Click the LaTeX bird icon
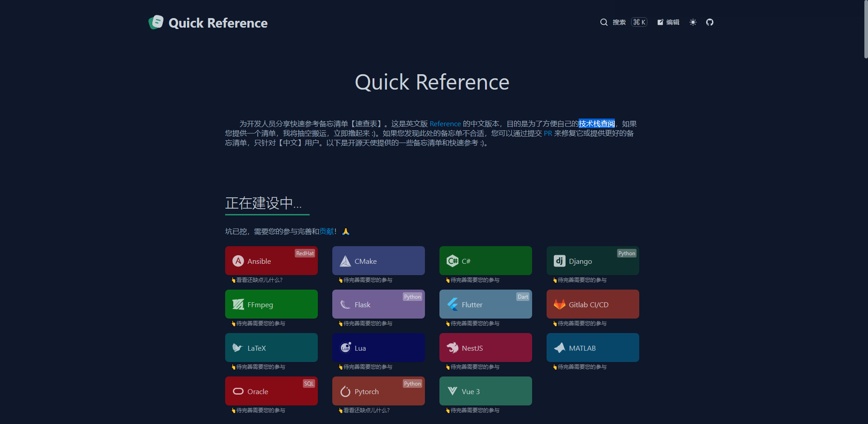 coord(238,348)
